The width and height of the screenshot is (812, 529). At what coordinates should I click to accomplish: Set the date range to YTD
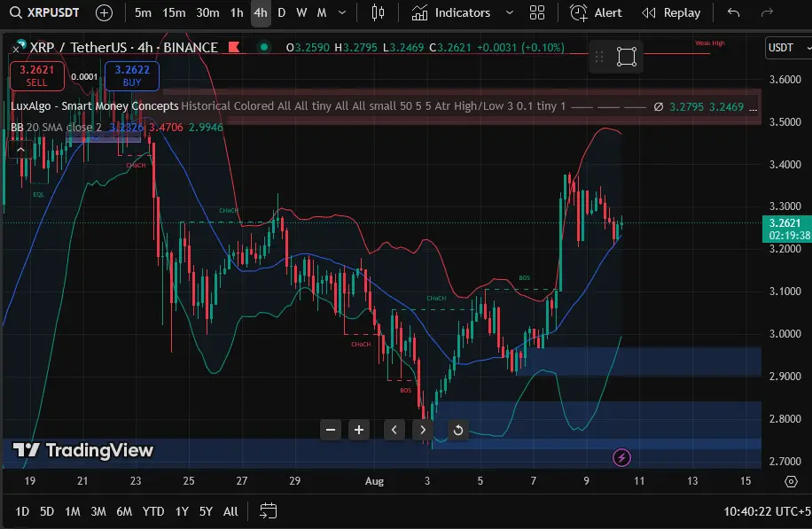pos(153,511)
